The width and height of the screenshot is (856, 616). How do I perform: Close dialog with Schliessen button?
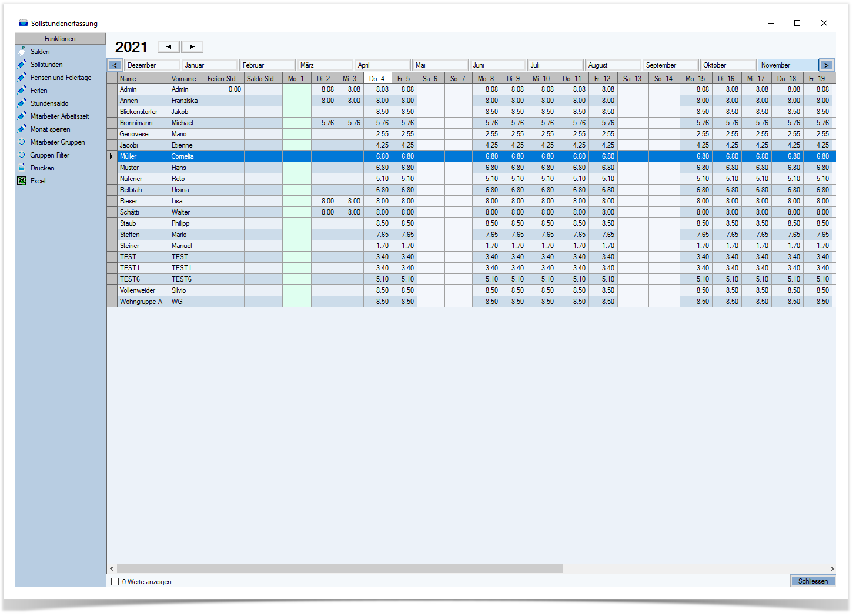click(812, 581)
